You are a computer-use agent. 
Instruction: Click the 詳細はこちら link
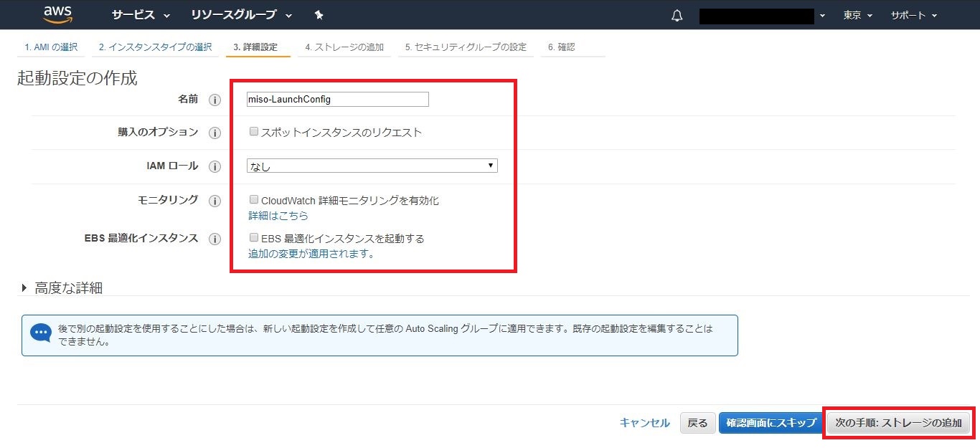(278, 216)
